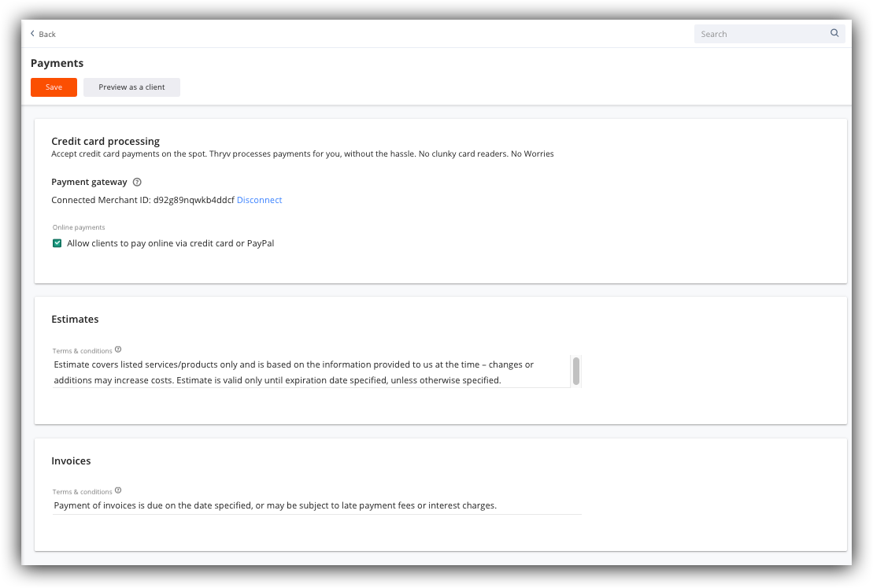The width and height of the screenshot is (873, 588).
Task: Click the Invoices section heading
Action: coord(71,461)
